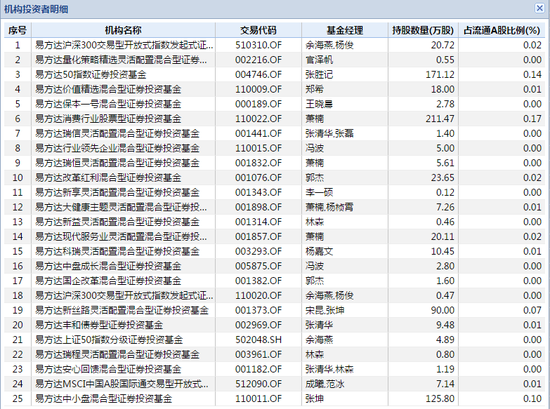Viewport: 550px width, 409px height.
Task: Select row number 12
Action: point(18,207)
